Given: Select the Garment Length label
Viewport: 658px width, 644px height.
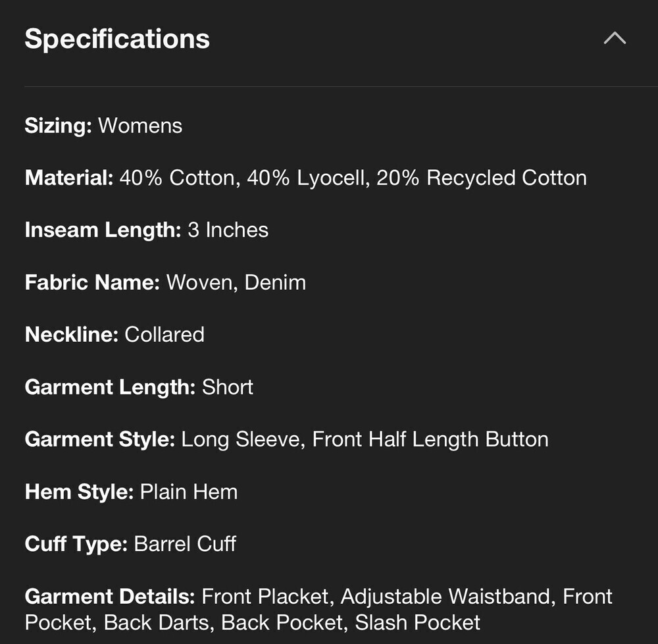Looking at the screenshot, I should [x=111, y=387].
